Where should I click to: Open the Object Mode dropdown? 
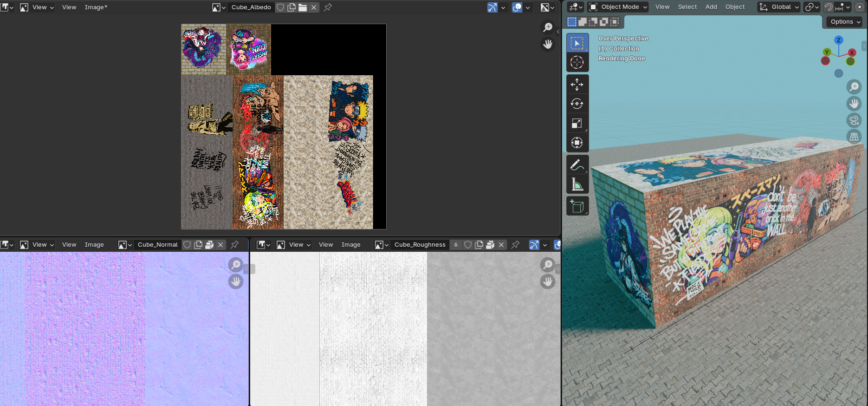point(618,7)
